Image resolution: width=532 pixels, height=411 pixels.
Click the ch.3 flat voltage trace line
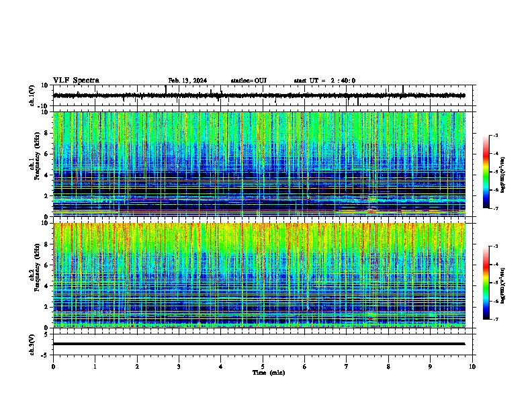[259, 344]
